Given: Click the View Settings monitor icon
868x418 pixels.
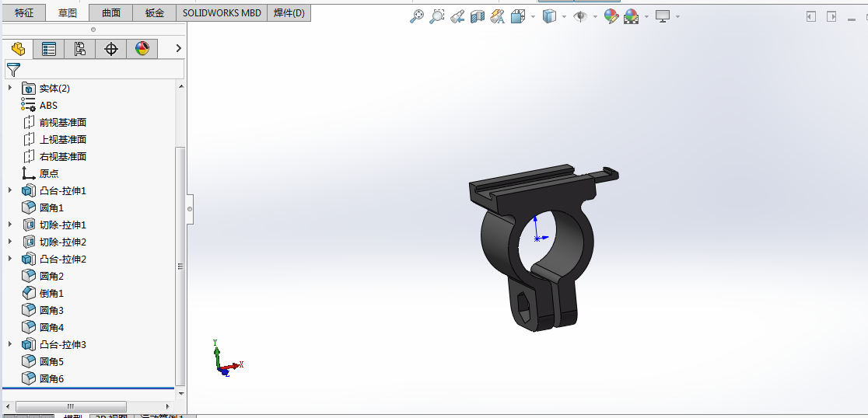Looking at the screenshot, I should 663,16.
